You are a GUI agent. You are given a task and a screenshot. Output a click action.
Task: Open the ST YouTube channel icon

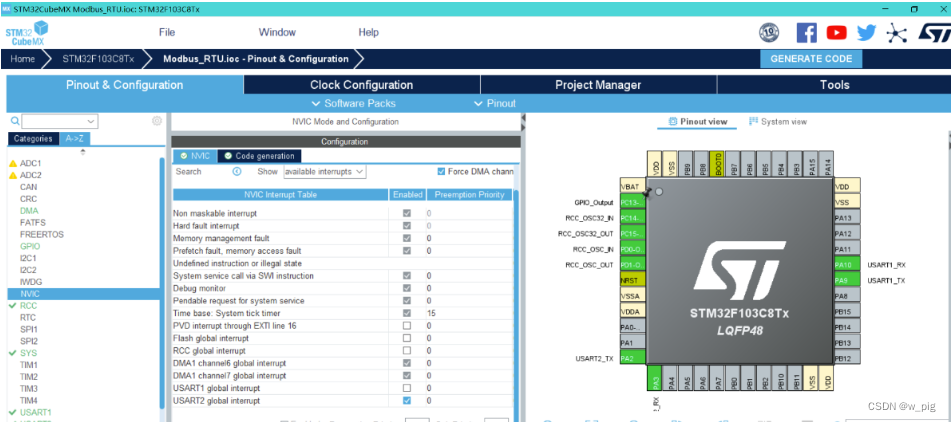[836, 32]
